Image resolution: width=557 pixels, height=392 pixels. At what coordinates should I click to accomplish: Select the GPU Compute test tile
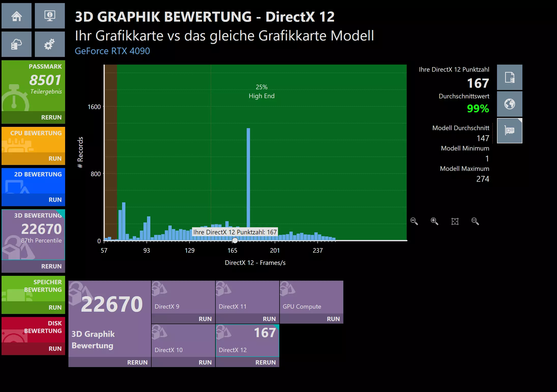[x=312, y=297]
